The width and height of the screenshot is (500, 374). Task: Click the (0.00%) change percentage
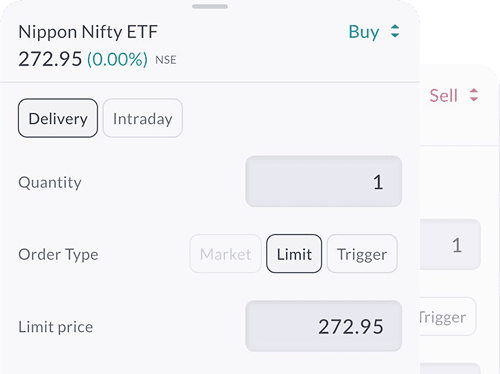click(117, 59)
